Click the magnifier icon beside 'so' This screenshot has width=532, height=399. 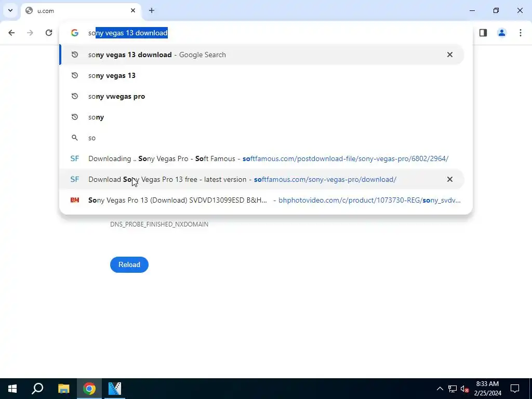click(x=75, y=138)
